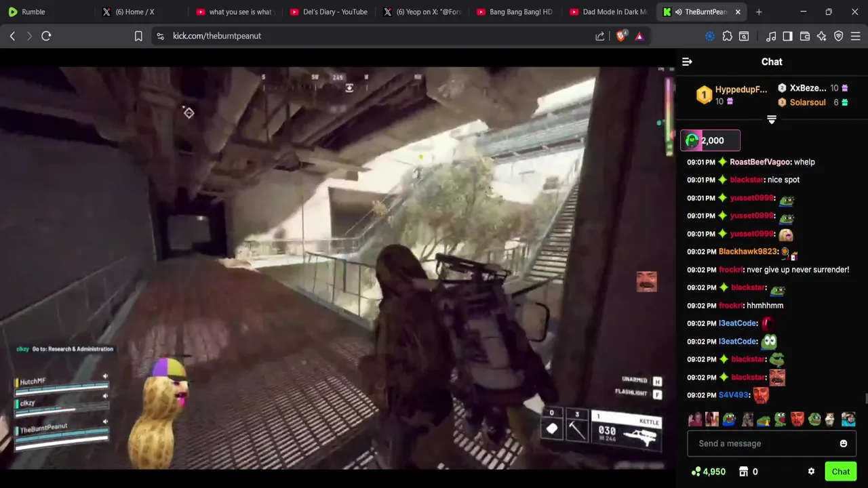
Task: Click the channel points balance 4,950
Action: (709, 472)
